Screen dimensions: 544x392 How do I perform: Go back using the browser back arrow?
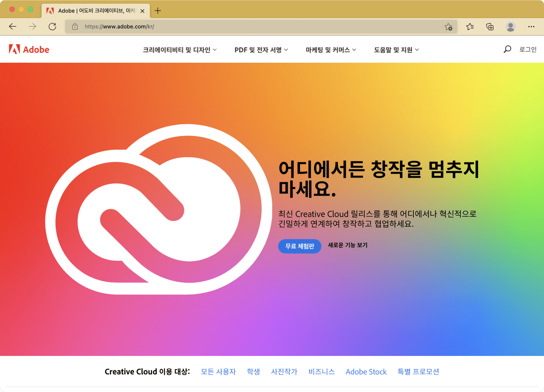(x=13, y=27)
